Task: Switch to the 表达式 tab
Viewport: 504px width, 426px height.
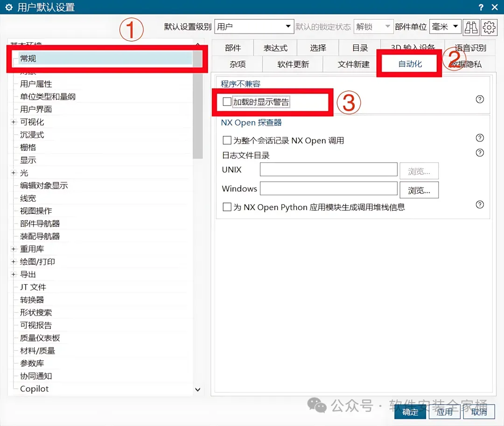Action: (x=275, y=48)
